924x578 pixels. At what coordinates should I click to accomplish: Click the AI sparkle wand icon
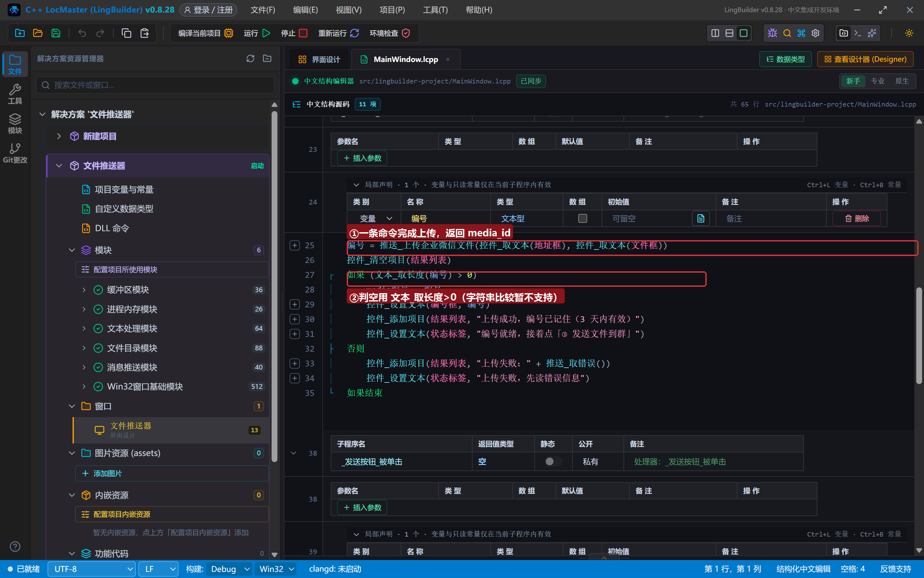(x=872, y=33)
